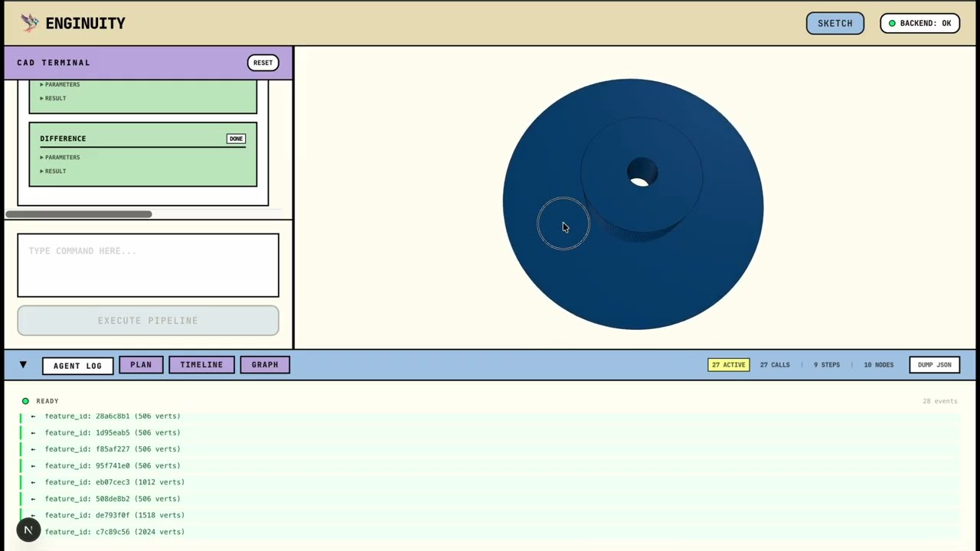The width and height of the screenshot is (980, 551).
Task: Open the SKETCH mode button
Action: (x=835, y=23)
